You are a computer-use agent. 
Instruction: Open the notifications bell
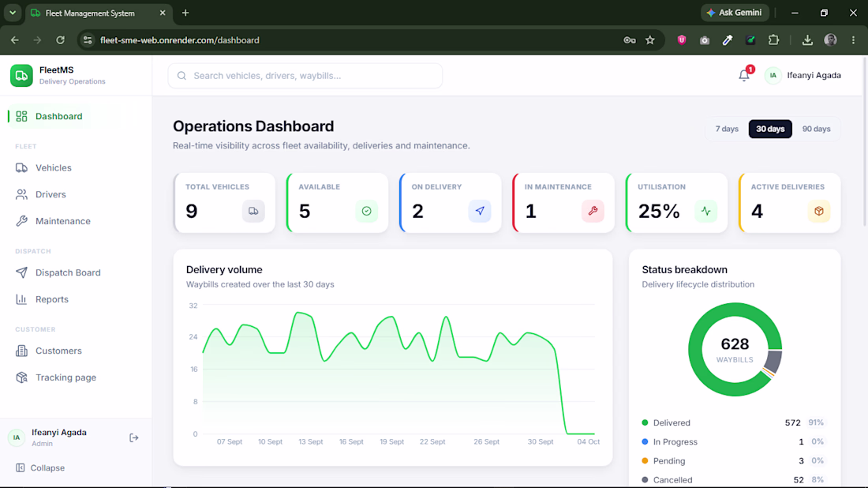click(x=744, y=75)
